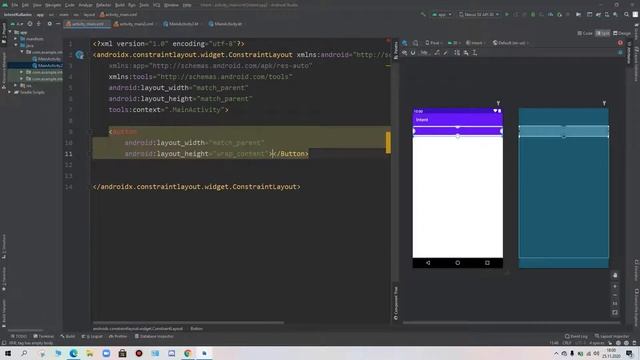Click the Windows Start button
Image resolution: width=640 pixels, height=360 pixels.
tap(8, 353)
